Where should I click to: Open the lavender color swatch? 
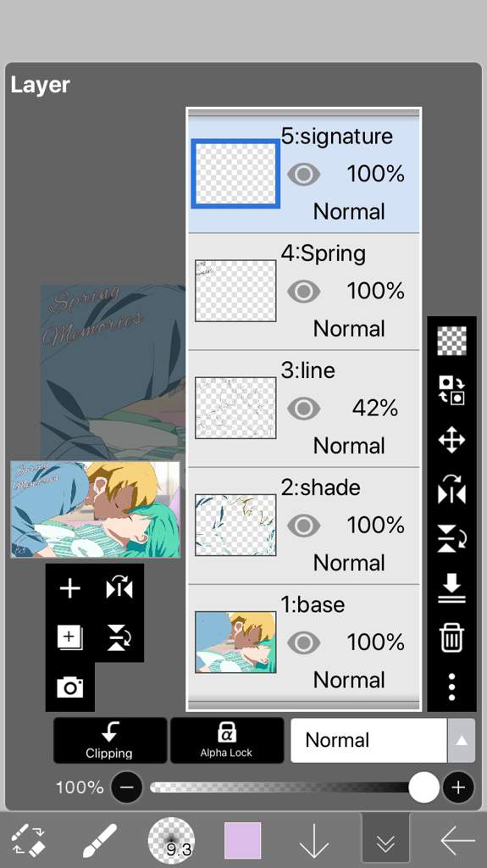(242, 840)
